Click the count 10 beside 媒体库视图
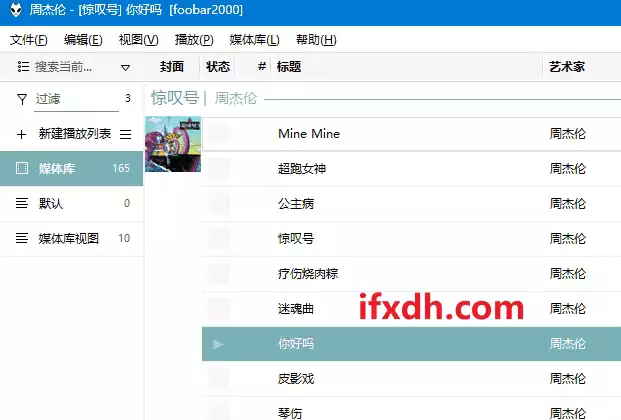Screen dimensions: 621x420 (124, 238)
